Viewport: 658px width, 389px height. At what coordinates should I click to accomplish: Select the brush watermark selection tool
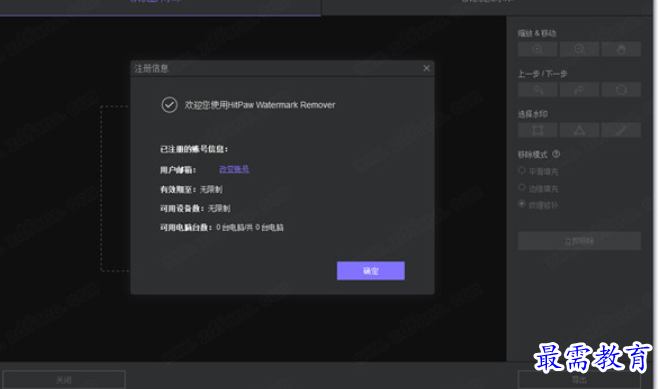(621, 130)
